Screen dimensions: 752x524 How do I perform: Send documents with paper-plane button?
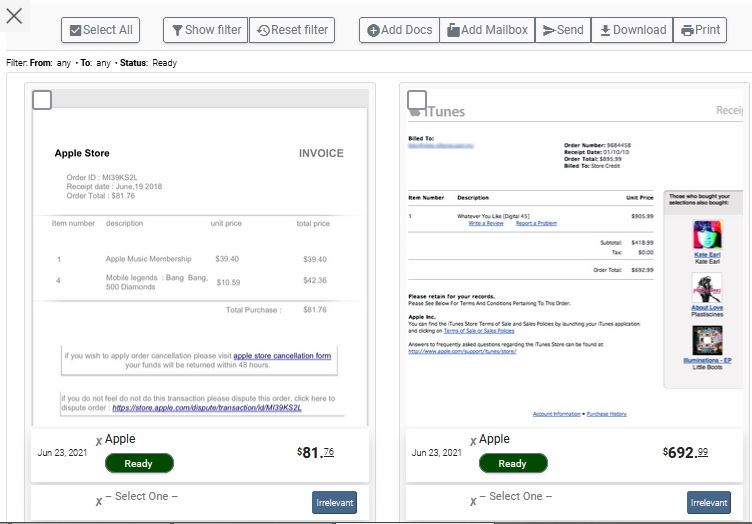point(563,30)
